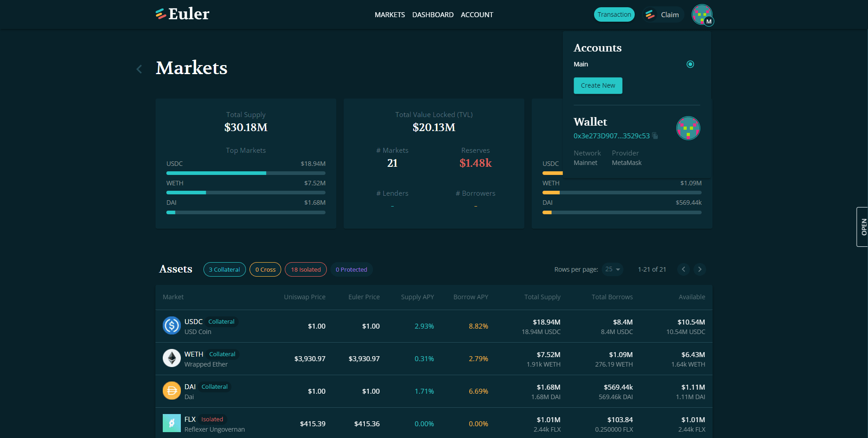Image resolution: width=868 pixels, height=438 pixels.
Task: Click the USDC coin icon in the table
Action: 172,326
